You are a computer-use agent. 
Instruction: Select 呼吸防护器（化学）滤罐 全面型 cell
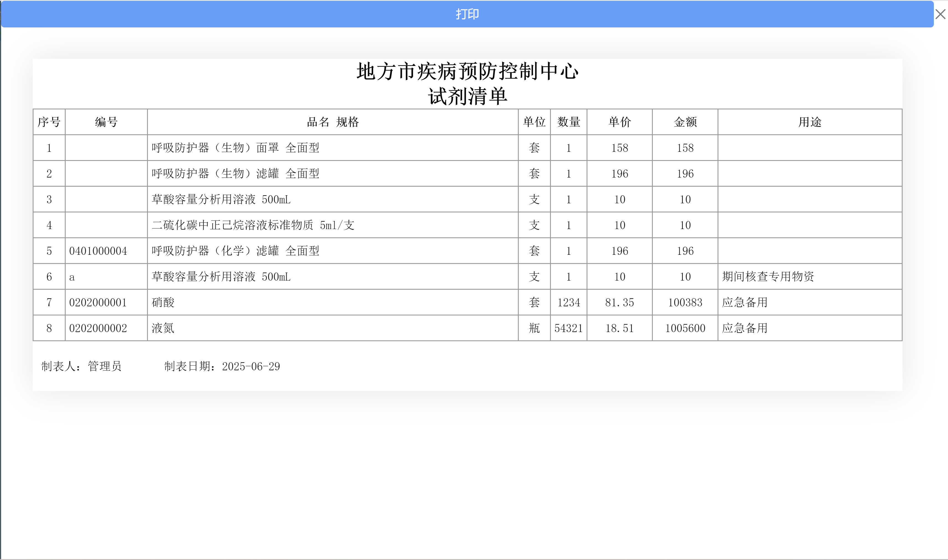[333, 251]
